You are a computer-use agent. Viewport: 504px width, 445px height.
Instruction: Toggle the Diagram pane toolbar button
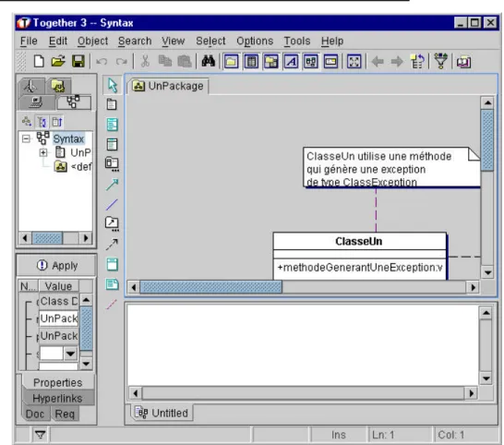(271, 62)
